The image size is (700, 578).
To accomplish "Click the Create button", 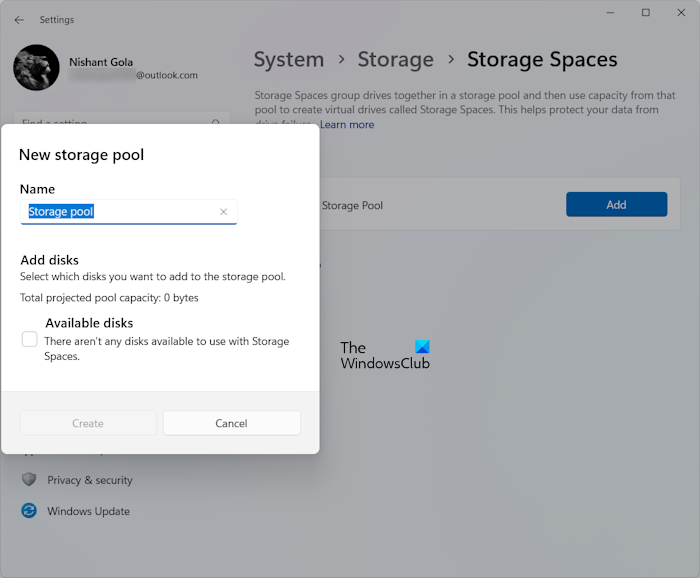I will 88,423.
